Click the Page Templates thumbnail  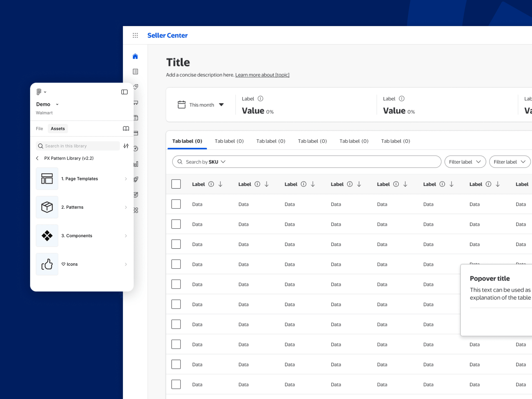(47, 178)
